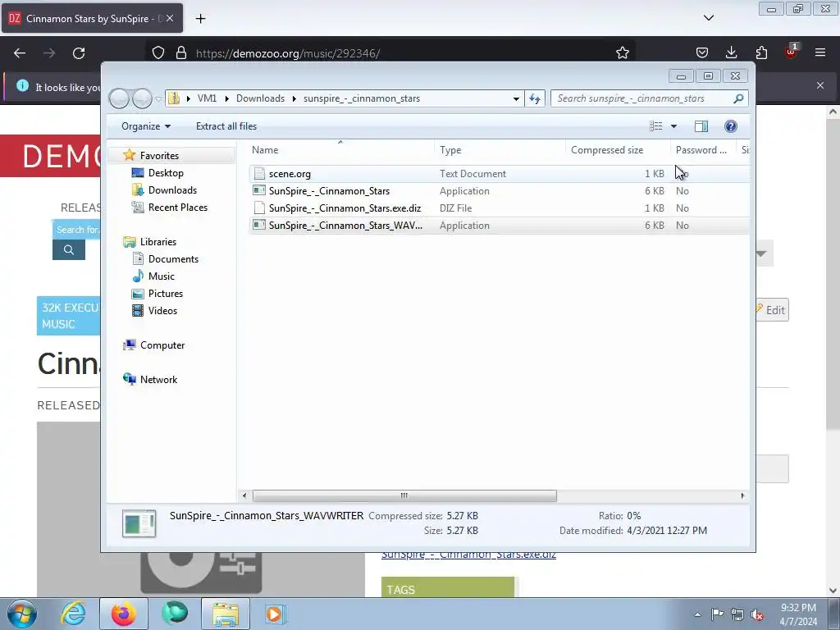Select Libraries in navigation pane
The image size is (840, 630).
pyautogui.click(x=158, y=242)
